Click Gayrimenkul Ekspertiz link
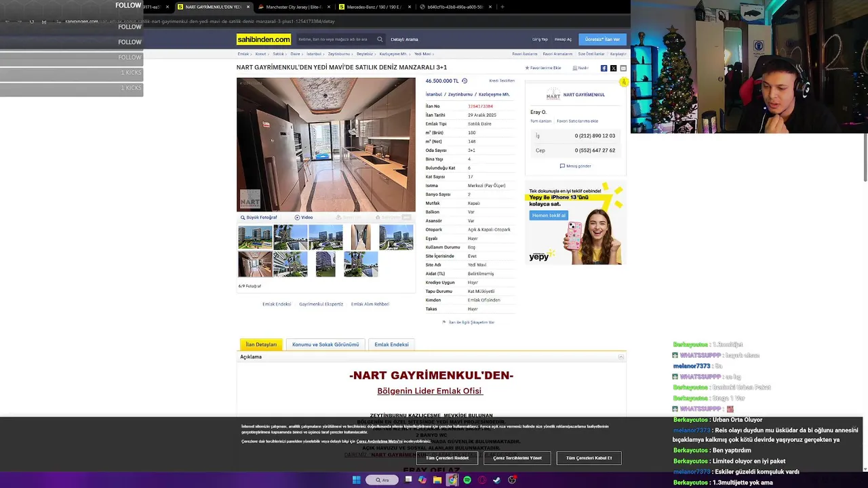This screenshot has height=488, width=868. pyautogui.click(x=321, y=304)
